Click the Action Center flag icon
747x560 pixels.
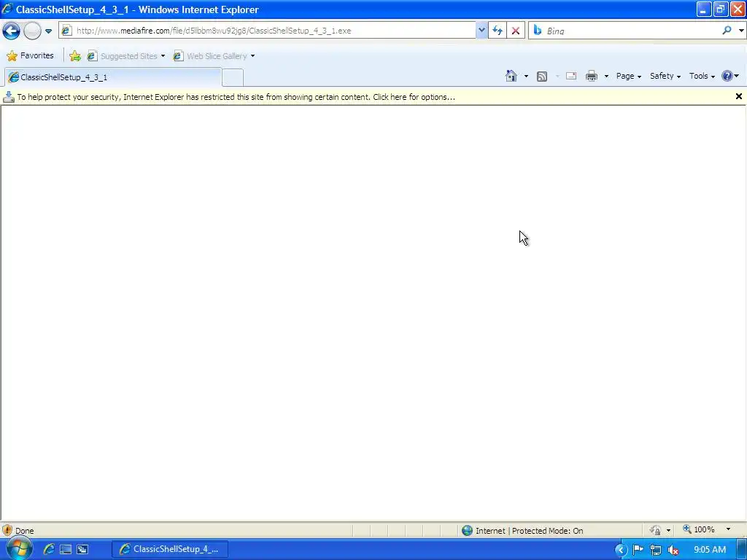coord(638,550)
